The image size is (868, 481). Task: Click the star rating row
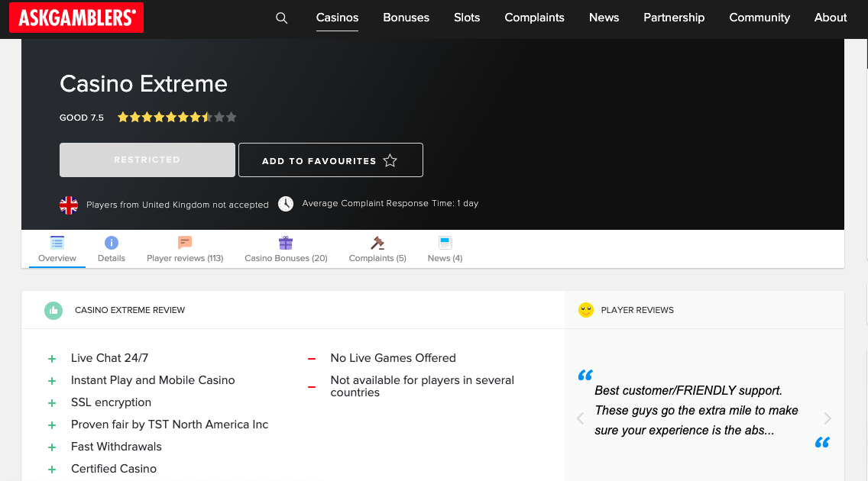[177, 118]
